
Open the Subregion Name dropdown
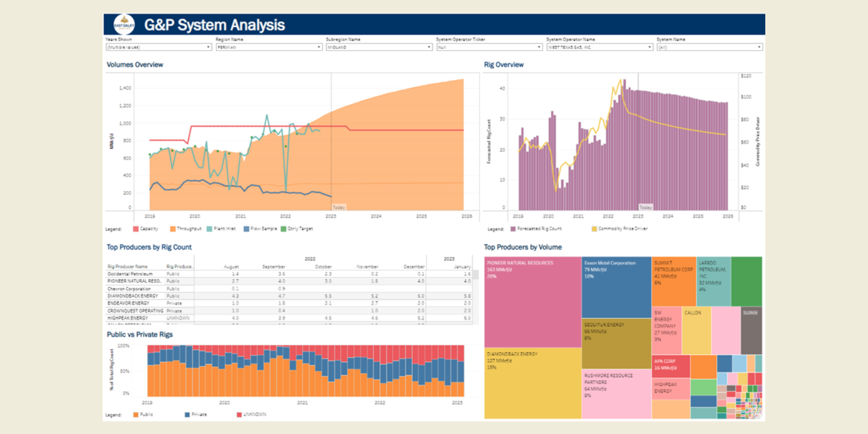379,47
